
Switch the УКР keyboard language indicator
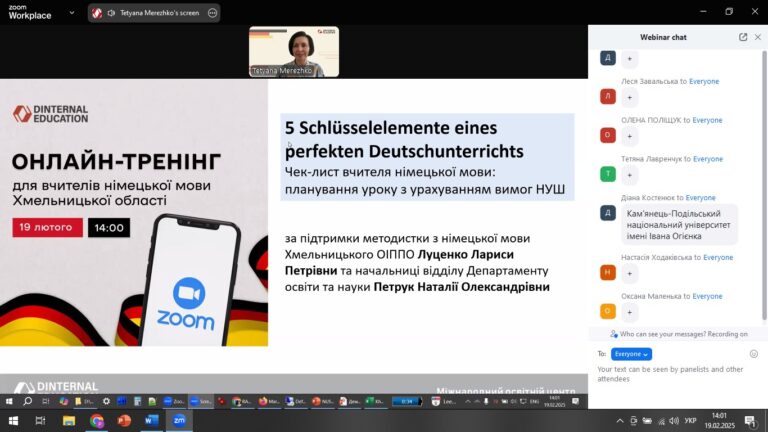pos(691,421)
